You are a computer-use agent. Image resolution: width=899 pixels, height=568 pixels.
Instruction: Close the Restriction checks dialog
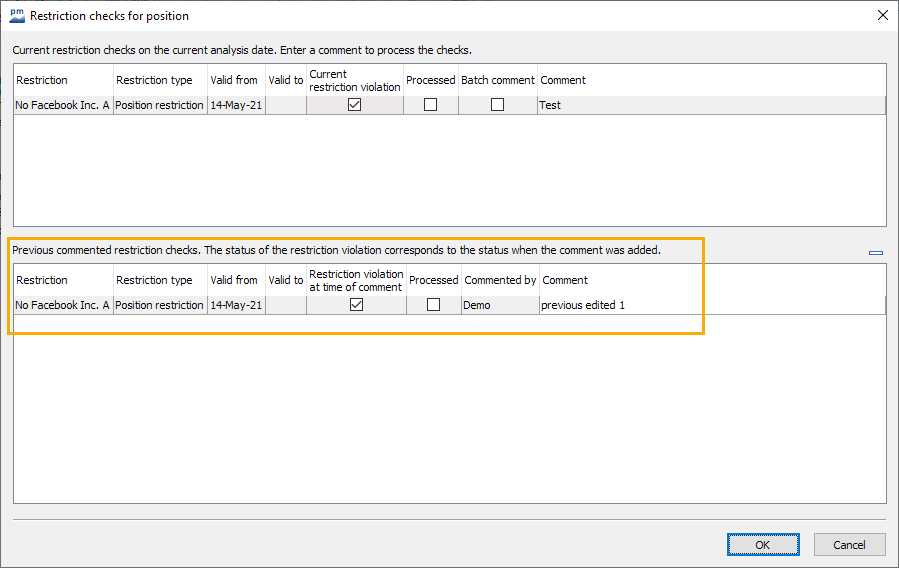882,16
